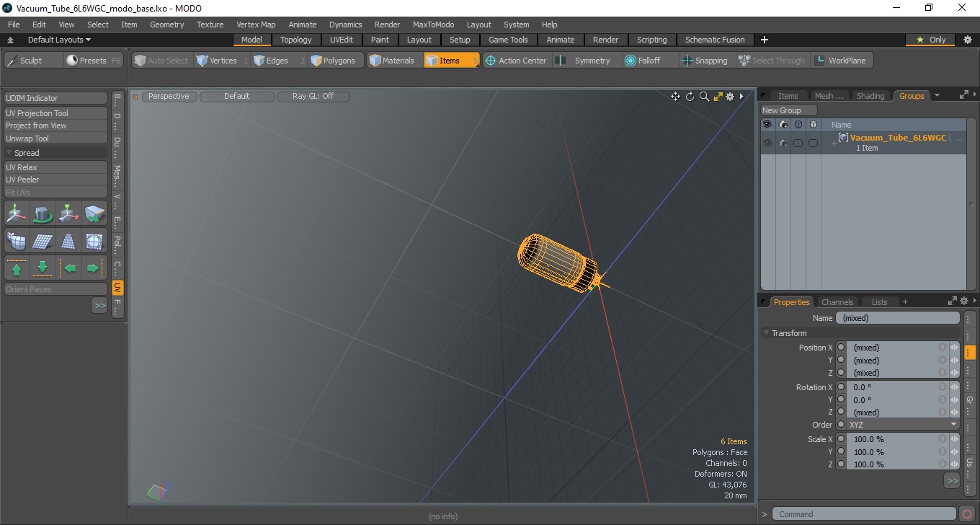Maximize the 3D viewport with expand icon
980x525 pixels.
pyautogui.click(x=718, y=97)
